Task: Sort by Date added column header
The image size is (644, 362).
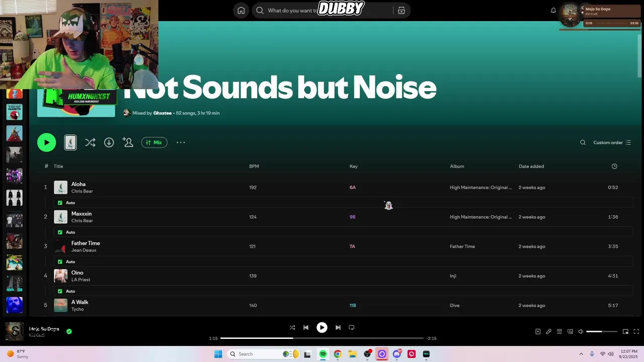Action: point(531,166)
